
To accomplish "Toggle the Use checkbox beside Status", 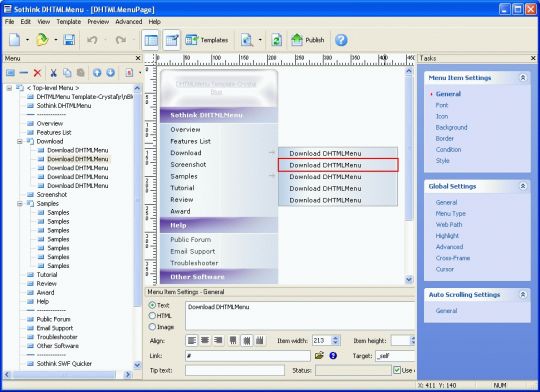I will 397,370.
